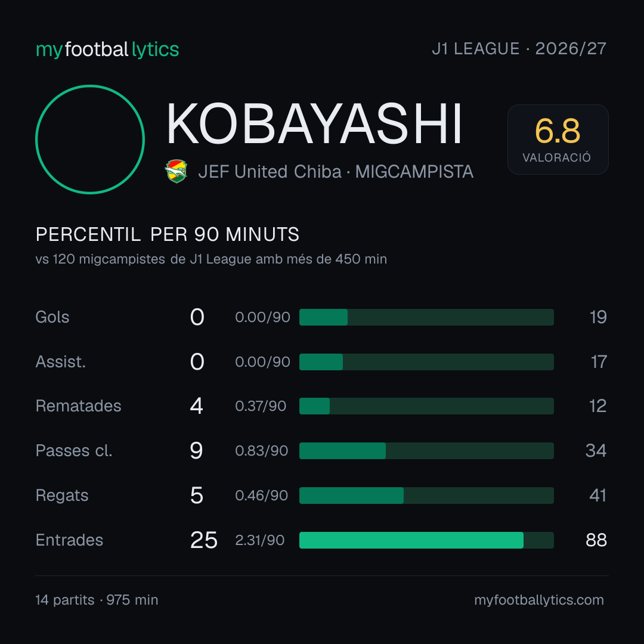
Task: Click the Assist. percentile bar
Action: 426,362
